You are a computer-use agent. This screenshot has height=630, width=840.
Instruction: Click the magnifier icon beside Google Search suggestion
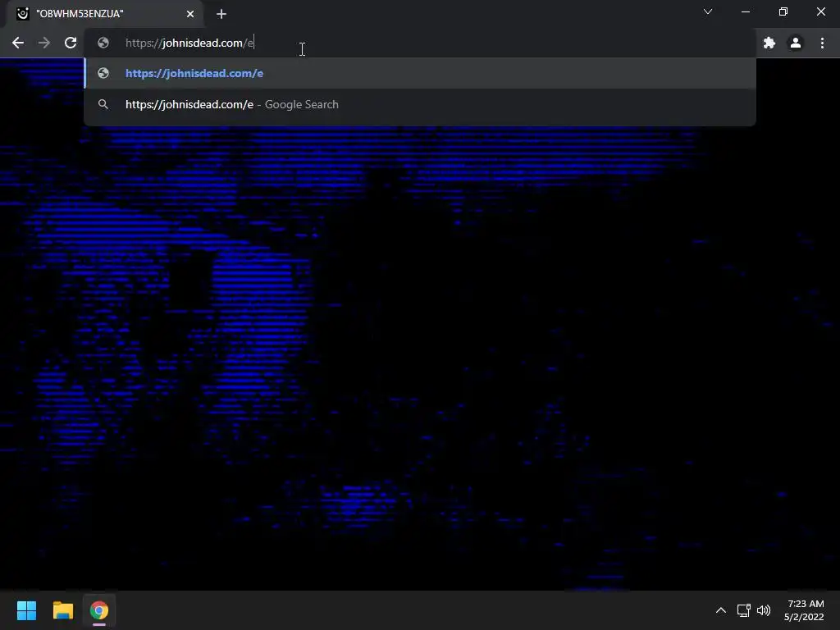(x=103, y=104)
